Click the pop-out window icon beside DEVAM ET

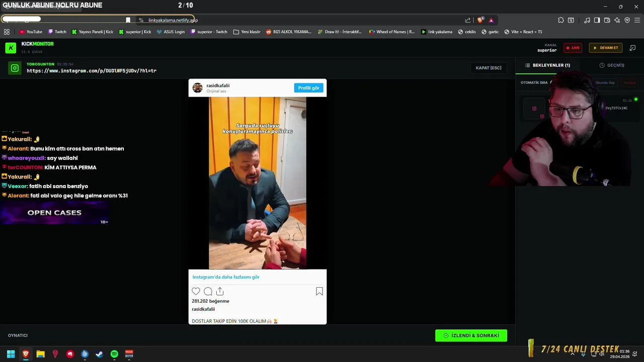pos(632,48)
